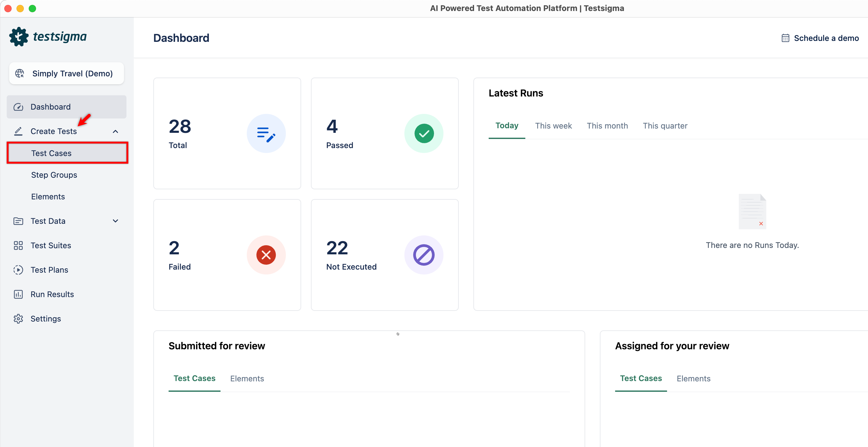Screen dimensions: 868x447
Task: Click the Dashboard gauge icon in sidebar
Action: point(18,107)
